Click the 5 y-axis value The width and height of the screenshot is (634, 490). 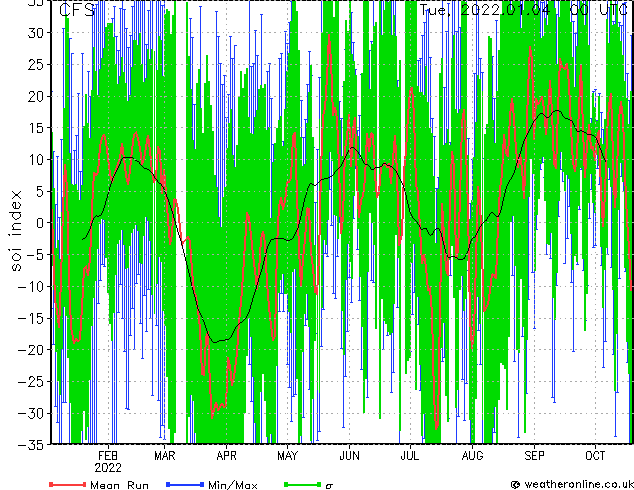click(40, 191)
